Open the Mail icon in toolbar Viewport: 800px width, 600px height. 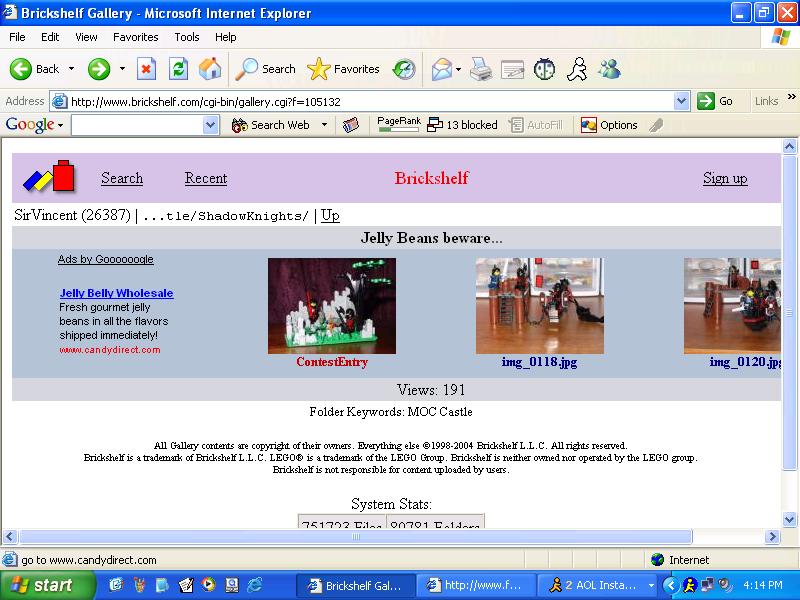(441, 69)
